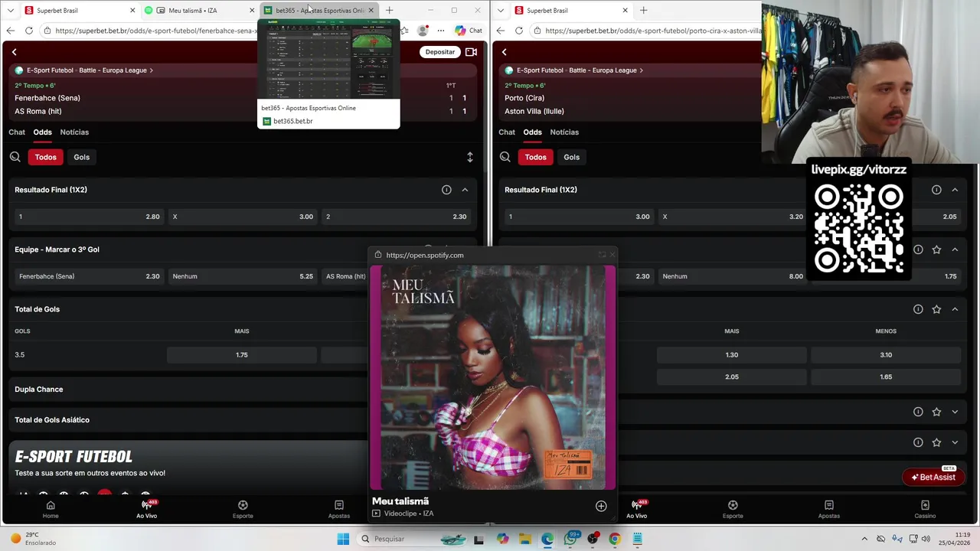This screenshot has height=551, width=980.
Task: Collapse right Total de Gols market chevron
Action: click(955, 309)
